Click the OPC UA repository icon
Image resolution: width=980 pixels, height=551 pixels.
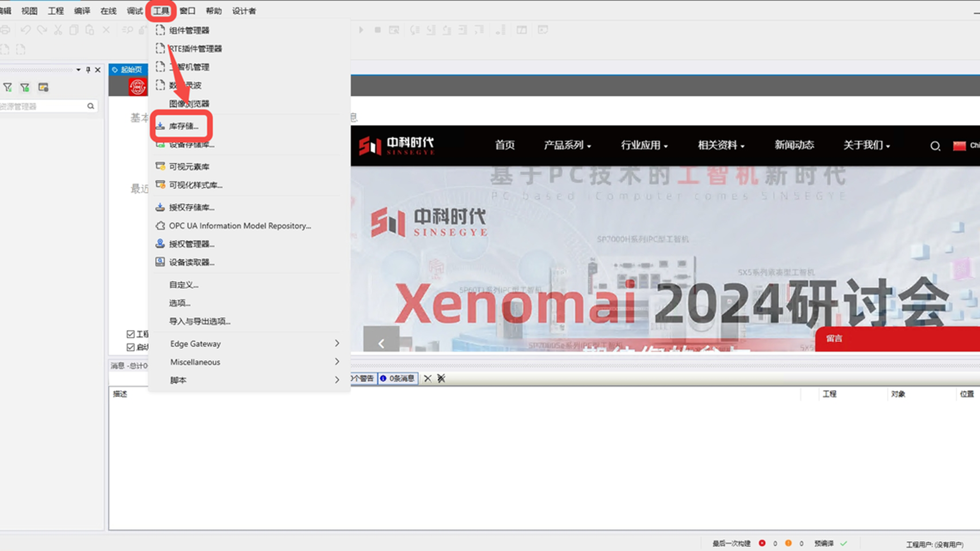point(160,226)
